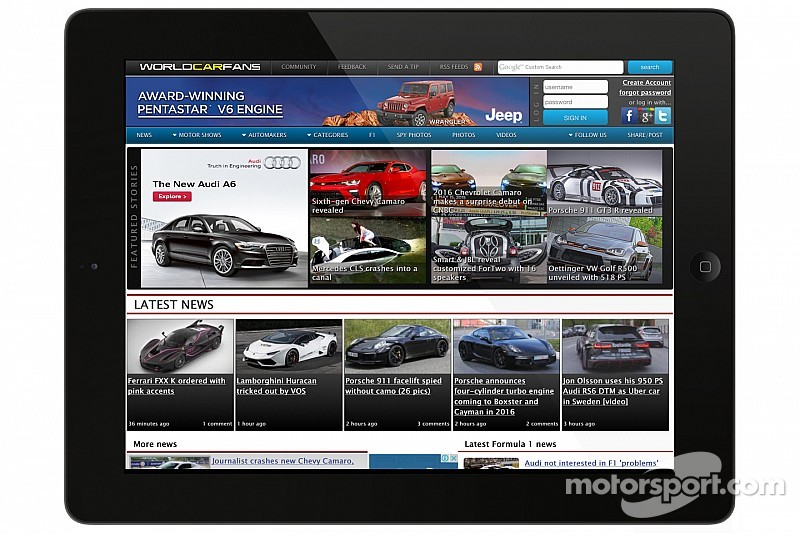The width and height of the screenshot is (800, 533).
Task: Open Porsche 911 GT3 R revealed story
Action: click(605, 183)
